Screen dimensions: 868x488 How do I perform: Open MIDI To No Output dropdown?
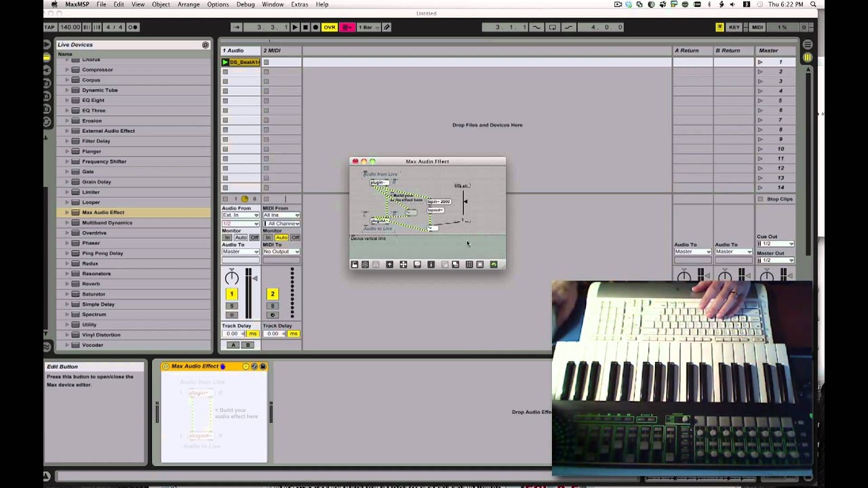click(x=281, y=251)
